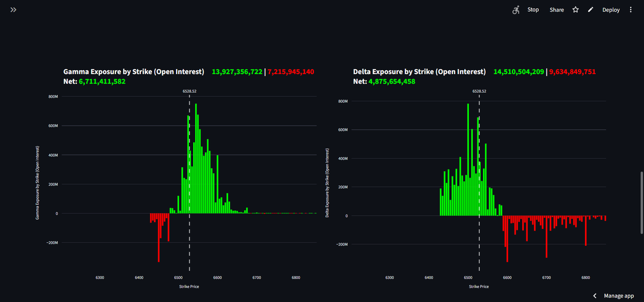Click the Manage app chevron arrow
644x302 pixels.
(595, 296)
